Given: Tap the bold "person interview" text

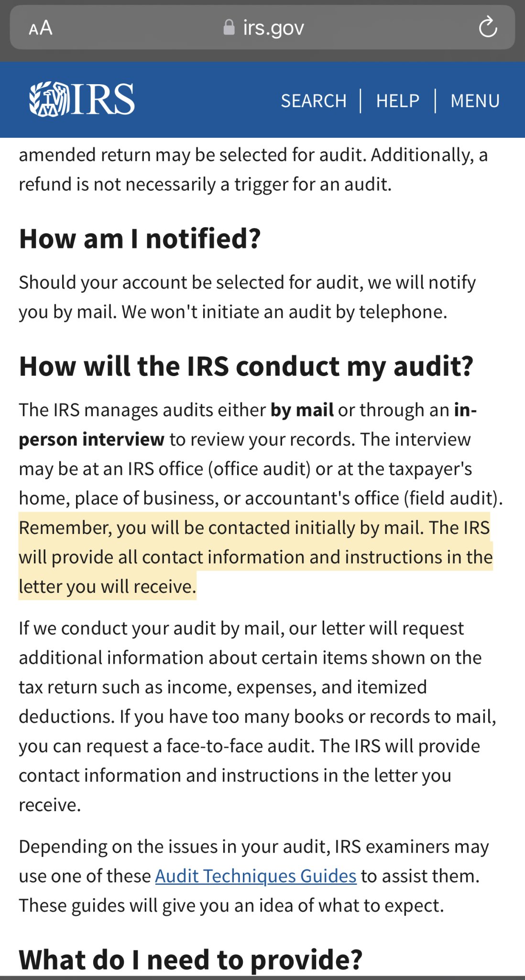Looking at the screenshot, I should pyautogui.click(x=91, y=439).
